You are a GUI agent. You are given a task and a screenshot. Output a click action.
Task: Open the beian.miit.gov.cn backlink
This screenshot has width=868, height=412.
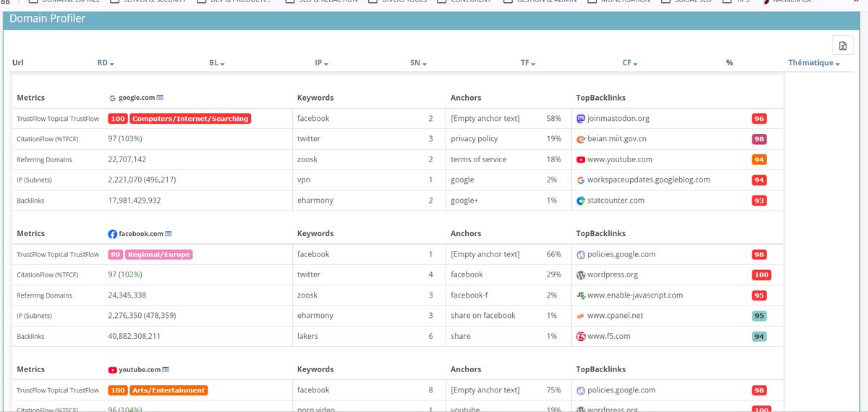(617, 139)
